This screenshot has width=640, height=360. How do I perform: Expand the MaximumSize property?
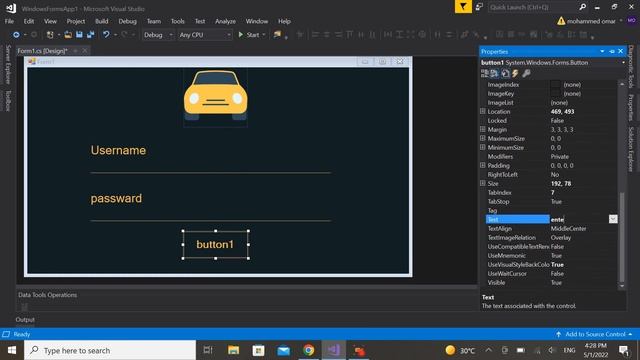click(x=482, y=138)
